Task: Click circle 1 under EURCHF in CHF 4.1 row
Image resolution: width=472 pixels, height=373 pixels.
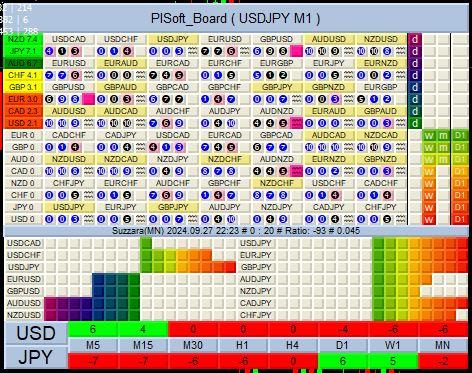Action: click(218, 75)
